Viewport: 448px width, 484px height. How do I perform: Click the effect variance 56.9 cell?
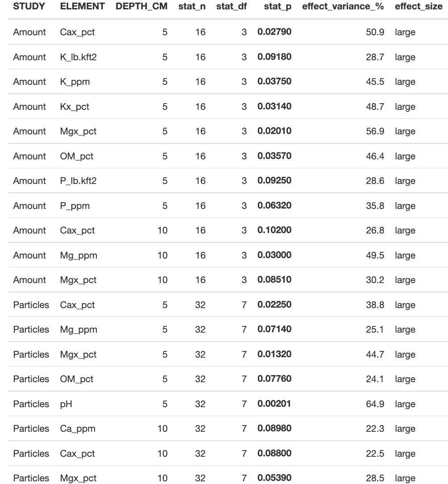[375, 131]
